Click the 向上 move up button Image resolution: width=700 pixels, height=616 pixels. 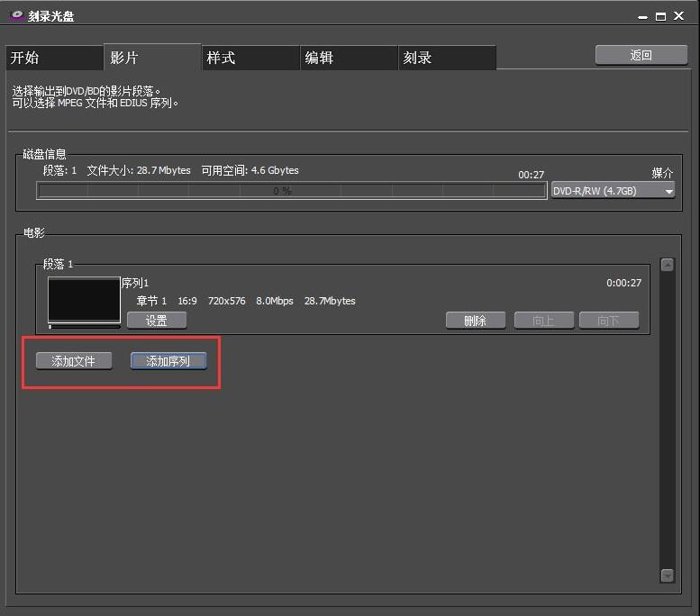pos(544,321)
